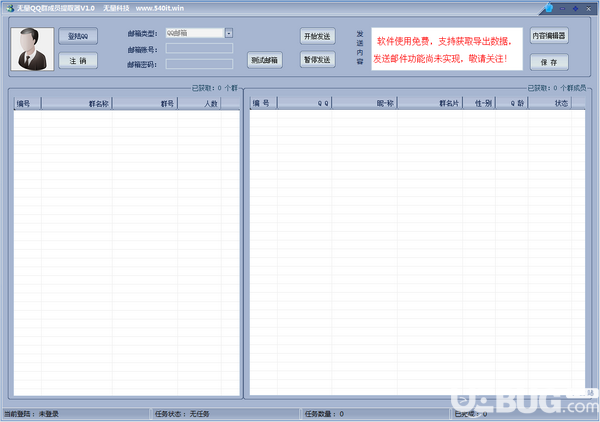This screenshot has width=600, height=422.
Task: Click the 已获取: 0 个群成员 label
Action: [x=557, y=88]
